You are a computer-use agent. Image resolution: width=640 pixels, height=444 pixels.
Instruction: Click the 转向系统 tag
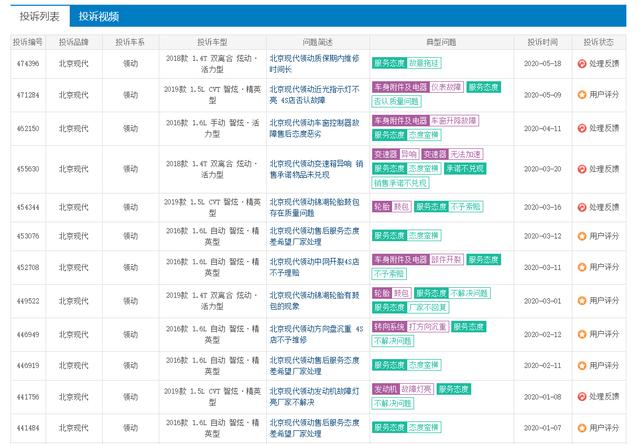click(x=389, y=326)
